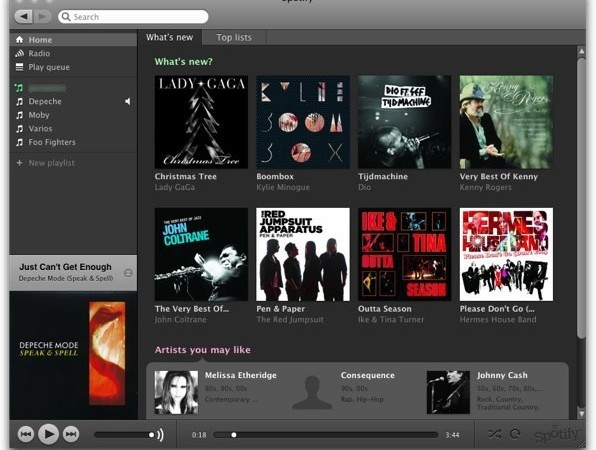The width and height of the screenshot is (596, 450).
Task: Create a New playlist
Action: pos(73,163)
